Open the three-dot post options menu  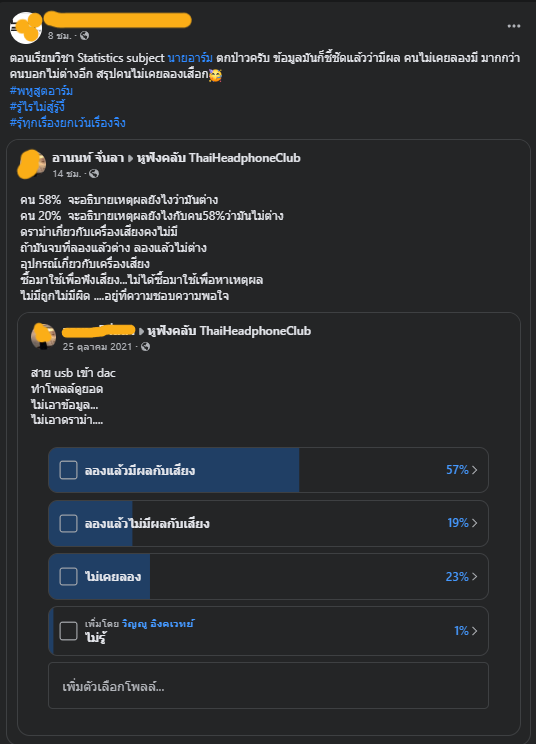(x=514, y=26)
